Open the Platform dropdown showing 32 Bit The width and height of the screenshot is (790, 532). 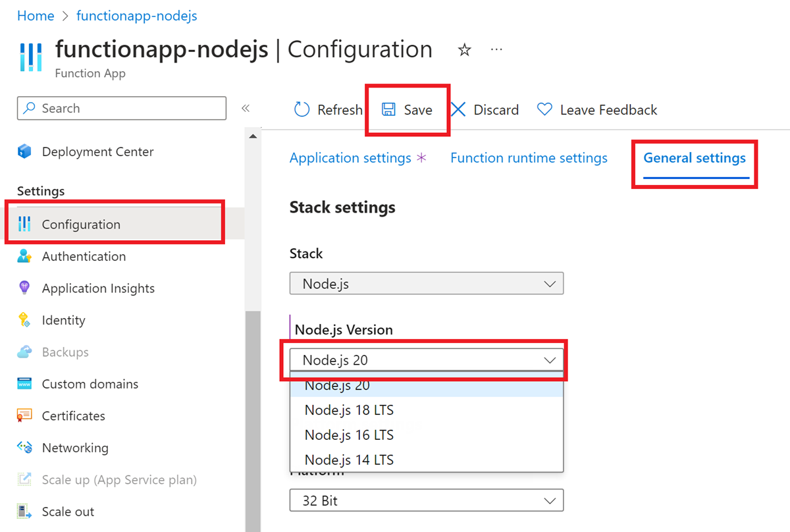tap(427, 501)
